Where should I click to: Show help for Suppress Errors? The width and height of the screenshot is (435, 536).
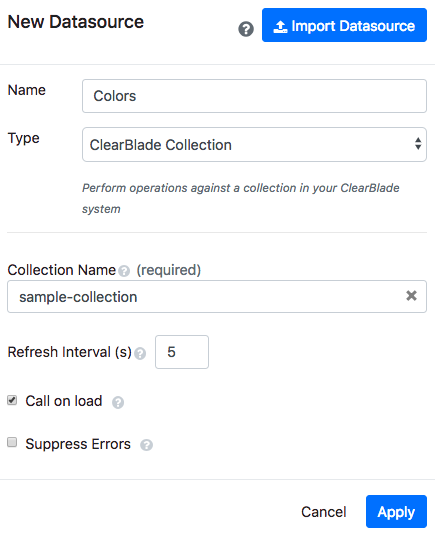coord(146,445)
